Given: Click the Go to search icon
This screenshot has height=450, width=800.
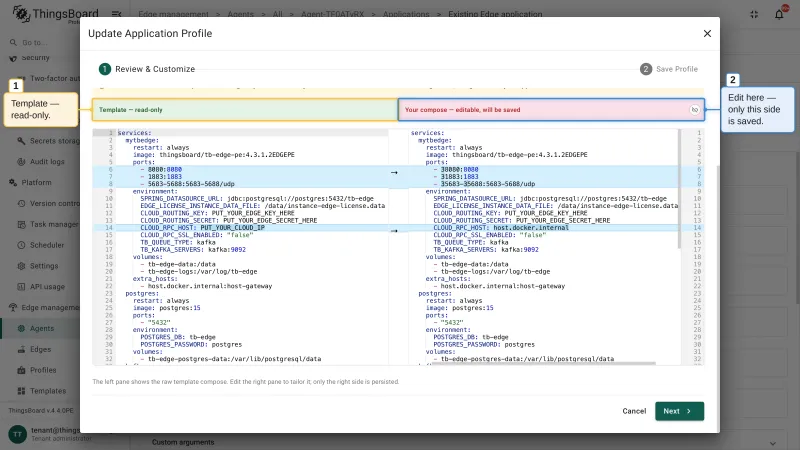Looking at the screenshot, I should [13, 42].
